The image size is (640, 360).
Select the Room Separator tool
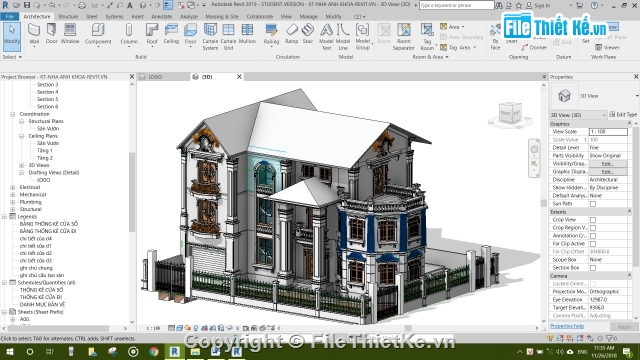404,37
